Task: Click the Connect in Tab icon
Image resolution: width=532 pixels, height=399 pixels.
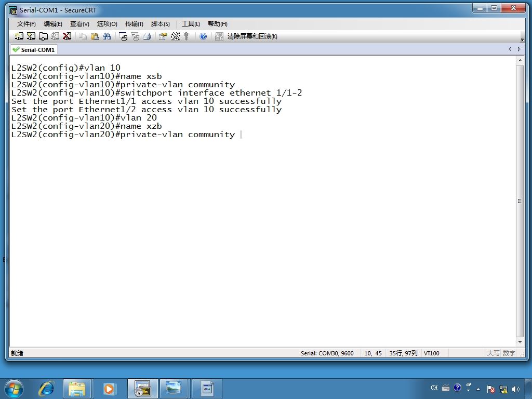Action: click(x=43, y=36)
